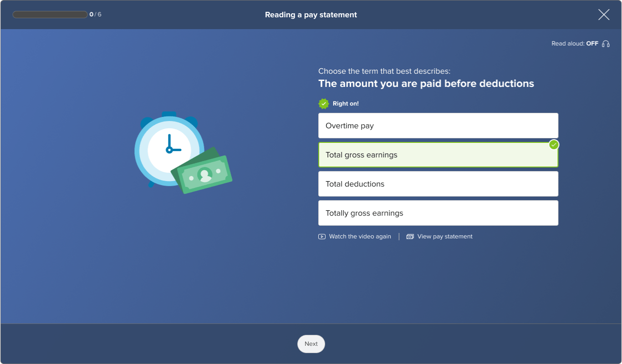622x364 pixels.
Task: Select the 'Overtime pay' answer option
Action: tap(438, 126)
